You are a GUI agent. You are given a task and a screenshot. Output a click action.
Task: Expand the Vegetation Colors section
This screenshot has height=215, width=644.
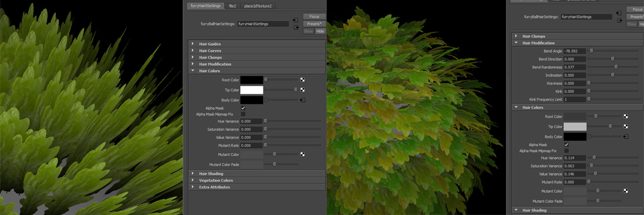click(x=256, y=180)
